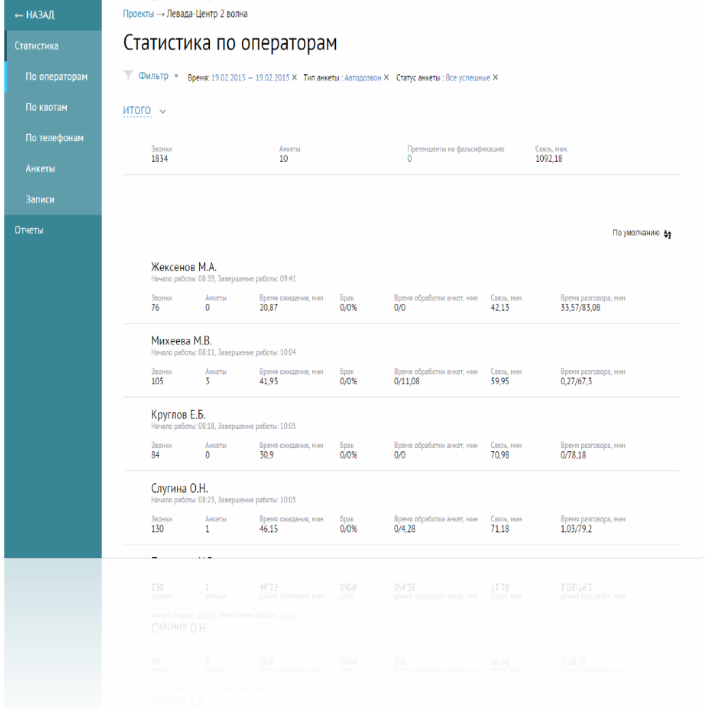Click Михеева's calls count 105

point(157,381)
